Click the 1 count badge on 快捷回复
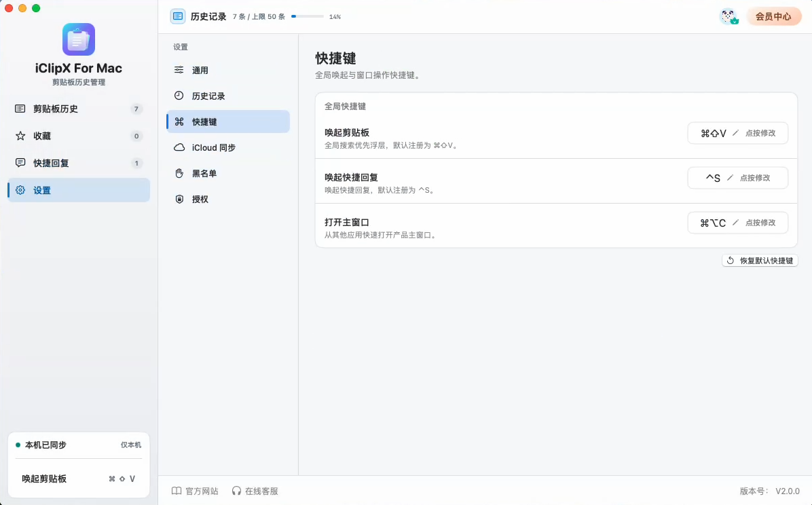812x505 pixels. click(x=136, y=163)
